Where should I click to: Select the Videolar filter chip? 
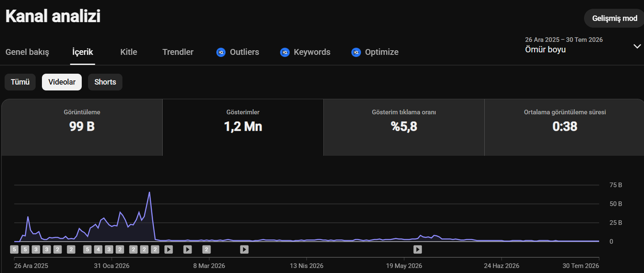click(x=62, y=82)
